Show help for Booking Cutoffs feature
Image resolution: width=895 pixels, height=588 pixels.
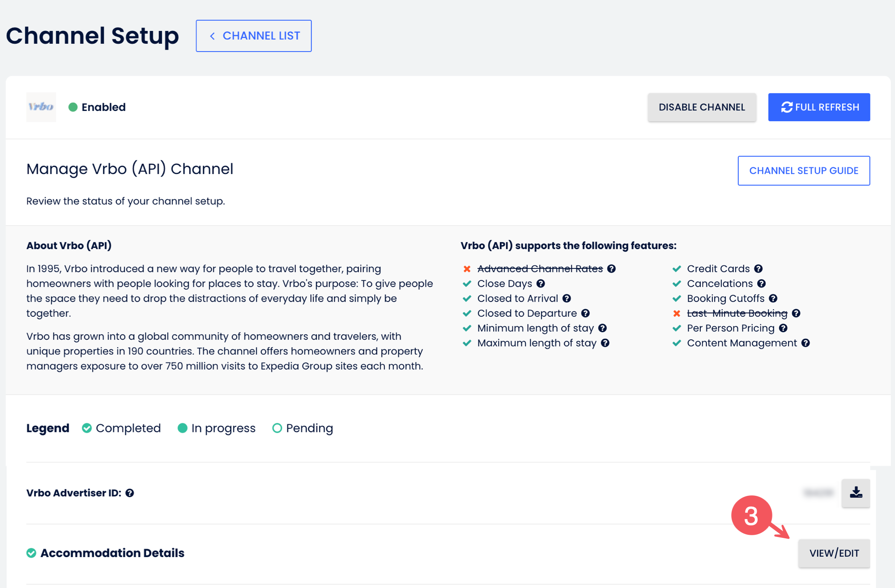tap(773, 298)
